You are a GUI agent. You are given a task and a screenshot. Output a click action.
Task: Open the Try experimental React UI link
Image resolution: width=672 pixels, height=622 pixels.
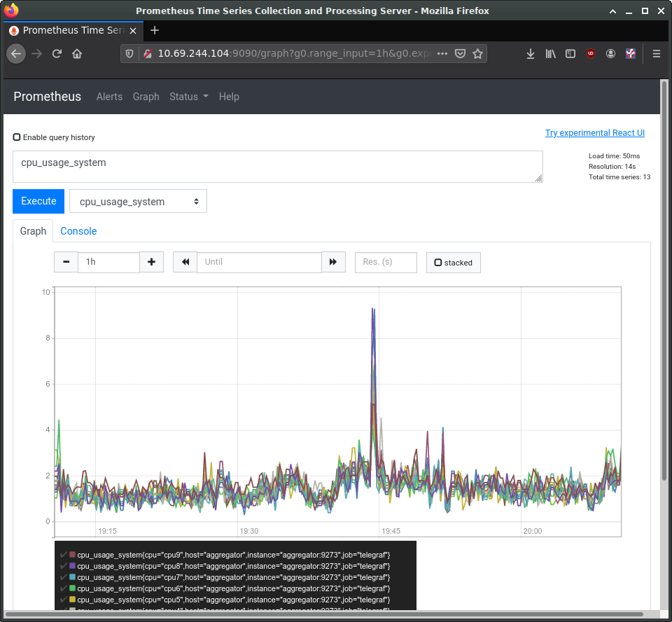(x=595, y=133)
